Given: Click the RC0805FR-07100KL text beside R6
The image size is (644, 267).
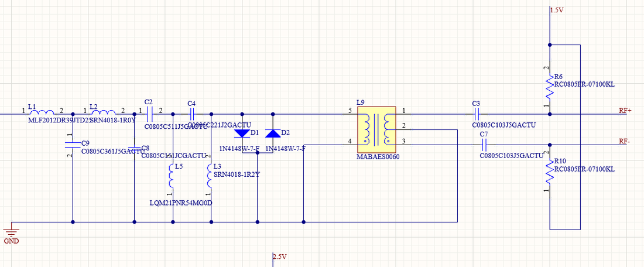Looking at the screenshot, I should click(584, 85).
